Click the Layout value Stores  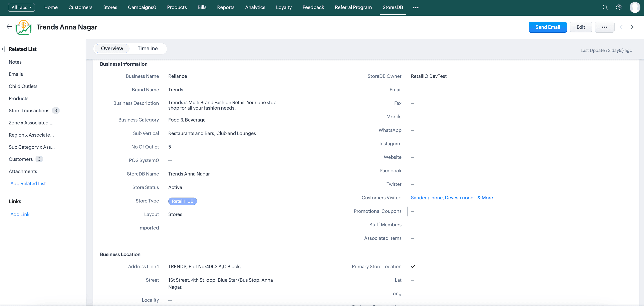[175, 214]
